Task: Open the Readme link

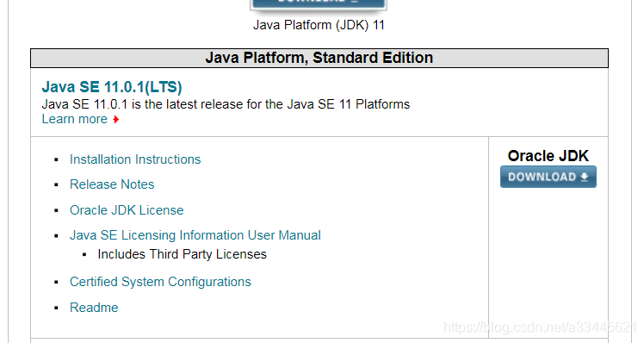Action: [94, 308]
